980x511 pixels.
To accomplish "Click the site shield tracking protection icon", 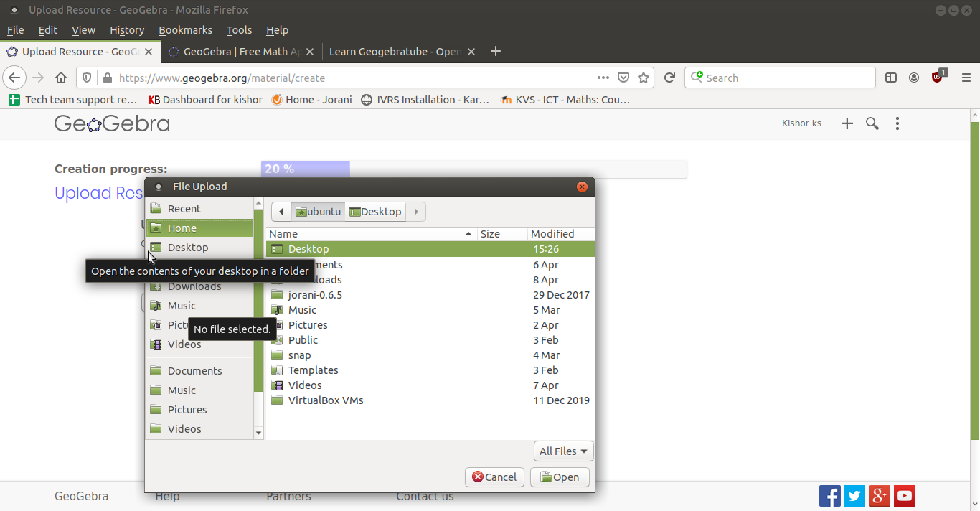I will click(x=87, y=78).
